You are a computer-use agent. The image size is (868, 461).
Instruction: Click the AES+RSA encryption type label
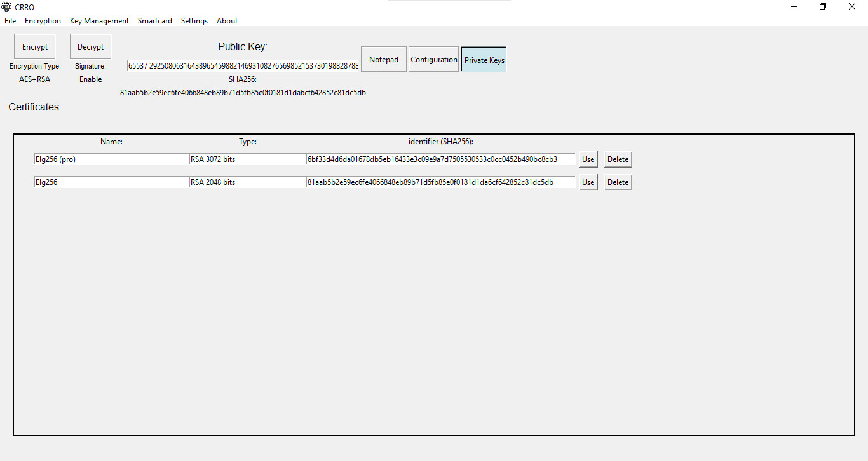click(35, 79)
